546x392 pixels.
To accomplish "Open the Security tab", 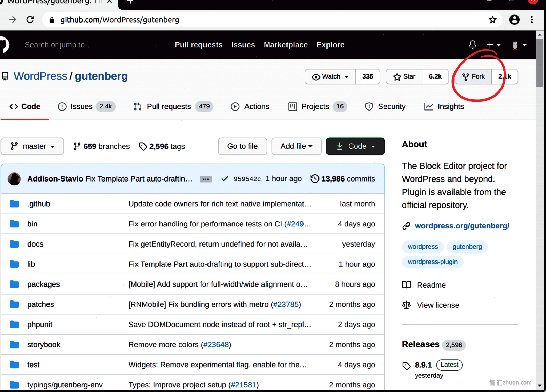I will coord(385,107).
